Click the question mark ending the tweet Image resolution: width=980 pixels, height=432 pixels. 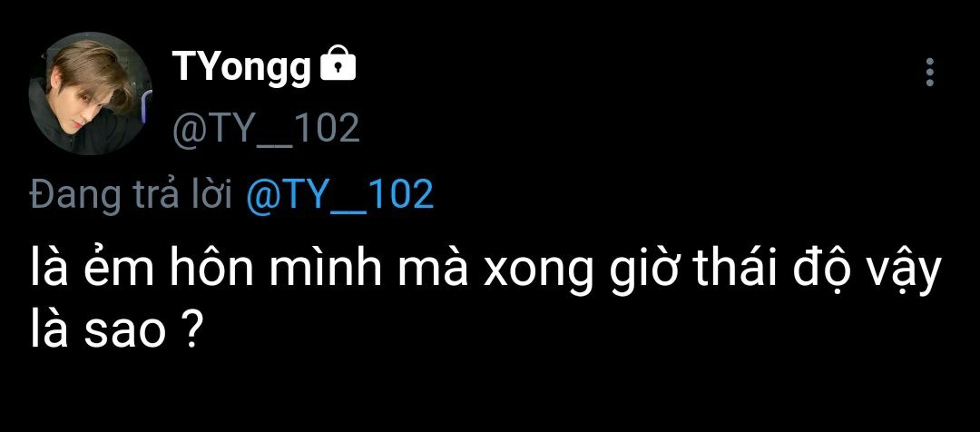(x=194, y=332)
